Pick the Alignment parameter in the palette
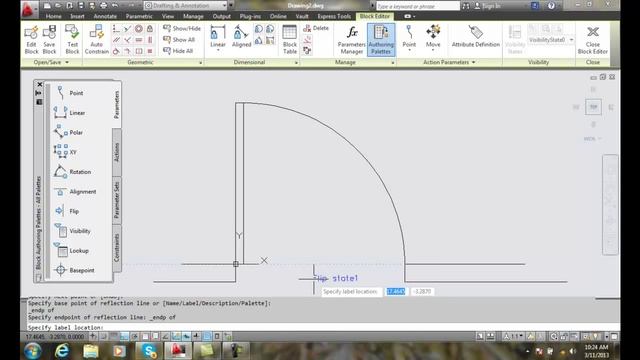 (x=75, y=191)
